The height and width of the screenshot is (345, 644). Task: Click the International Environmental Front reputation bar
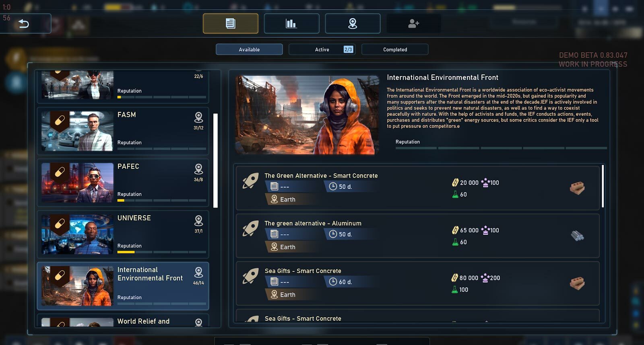point(501,148)
